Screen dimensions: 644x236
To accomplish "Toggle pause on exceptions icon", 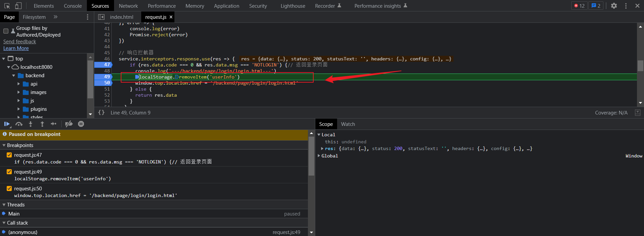I will [81, 124].
